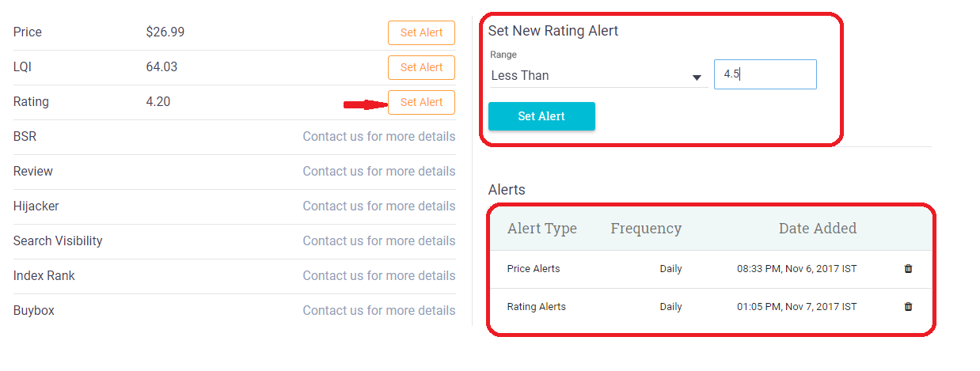Expand the Range dropdown arrow

pyautogui.click(x=697, y=78)
